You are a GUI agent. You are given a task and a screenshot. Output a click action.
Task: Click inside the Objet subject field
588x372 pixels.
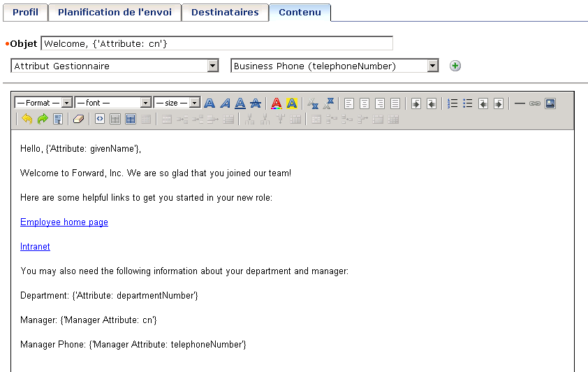(x=216, y=43)
